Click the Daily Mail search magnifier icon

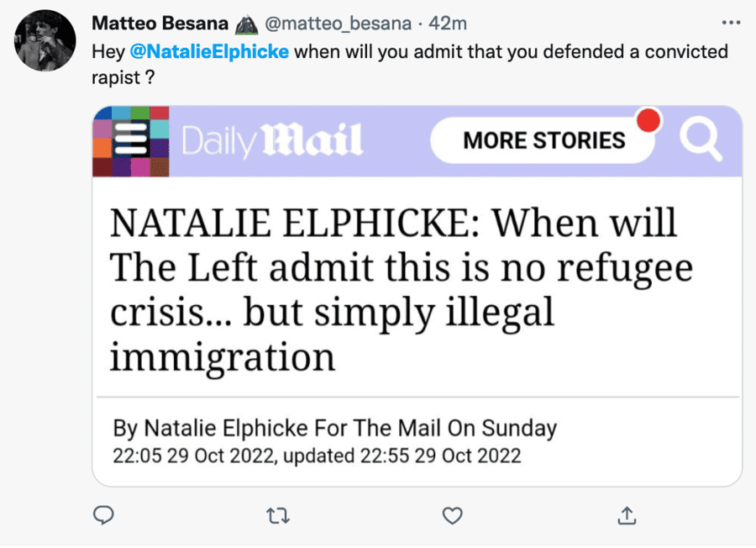point(700,140)
